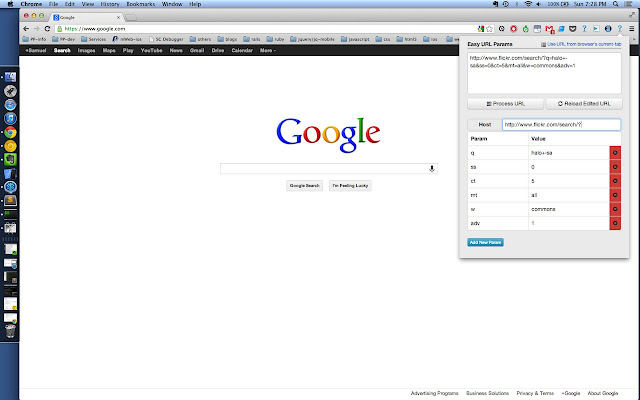Open the blogs bookmarks folder
This screenshot has height=400, width=640.
pos(227,39)
